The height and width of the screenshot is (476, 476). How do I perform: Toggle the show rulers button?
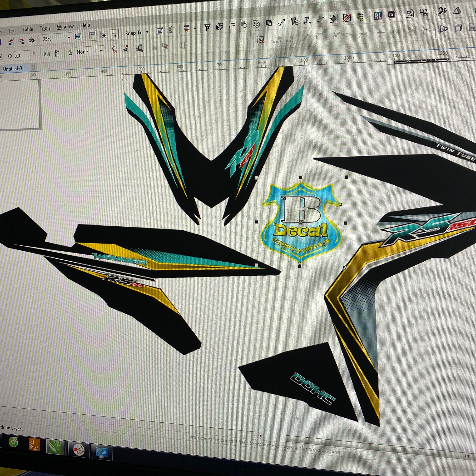pyautogui.click(x=92, y=36)
